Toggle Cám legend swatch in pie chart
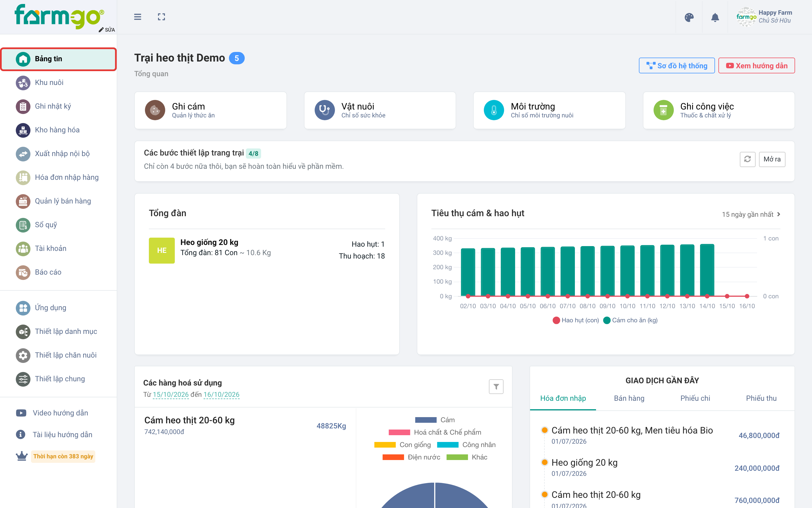 (x=425, y=420)
